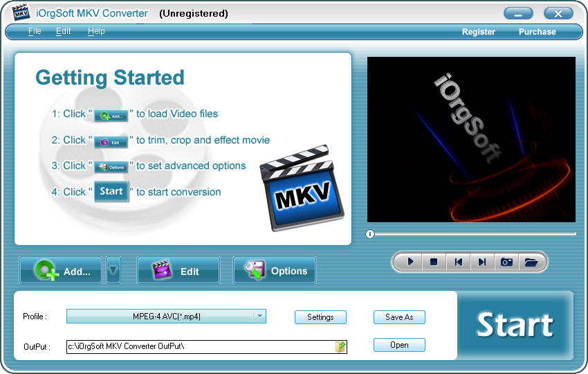Click the 'Getting Started' heading
This screenshot has width=588, height=374.
[110, 78]
